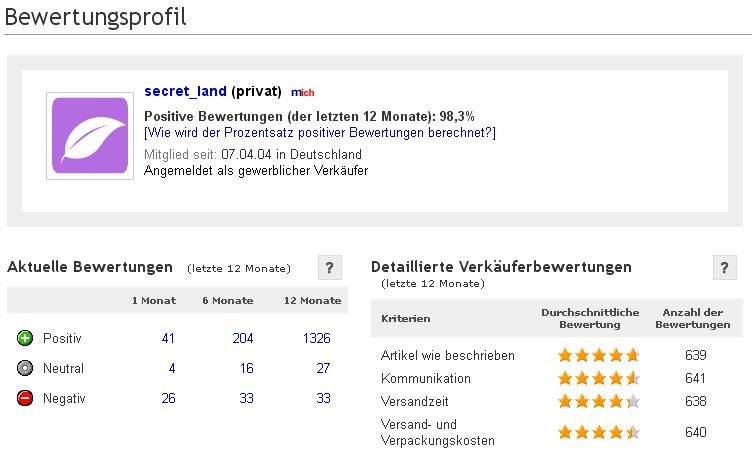Open the secret_land user profile link

point(185,91)
